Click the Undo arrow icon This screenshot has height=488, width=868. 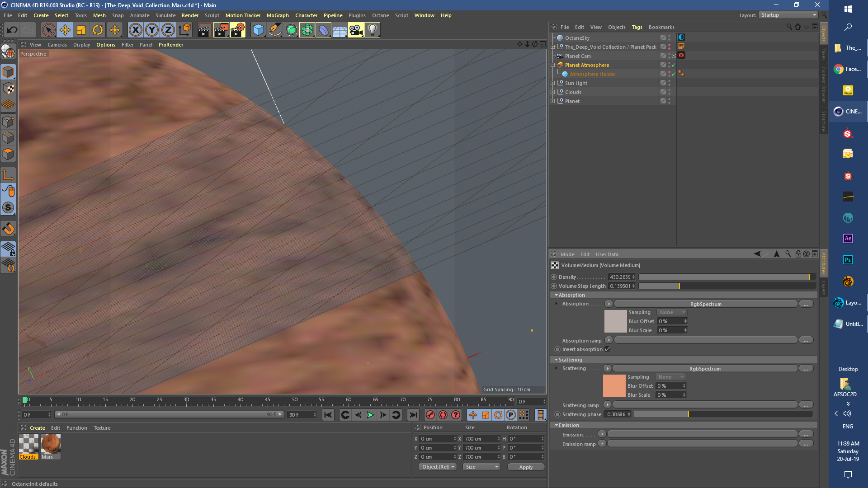[12, 30]
